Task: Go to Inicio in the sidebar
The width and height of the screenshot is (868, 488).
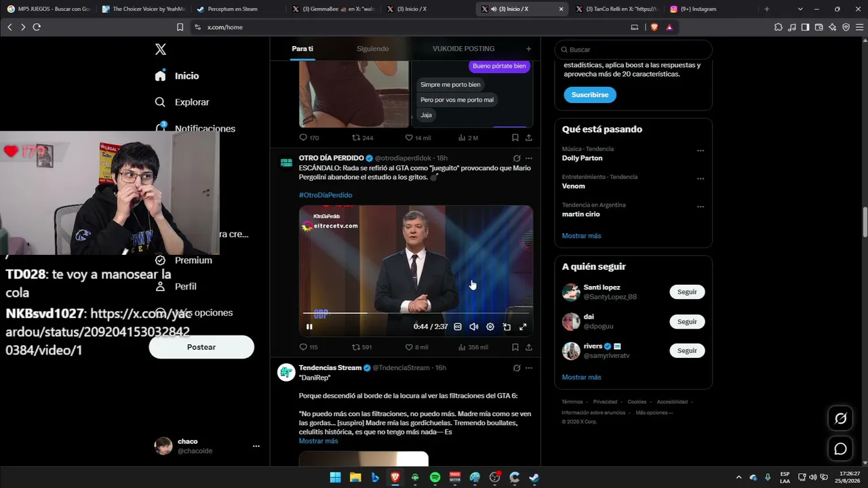Action: click(176, 76)
